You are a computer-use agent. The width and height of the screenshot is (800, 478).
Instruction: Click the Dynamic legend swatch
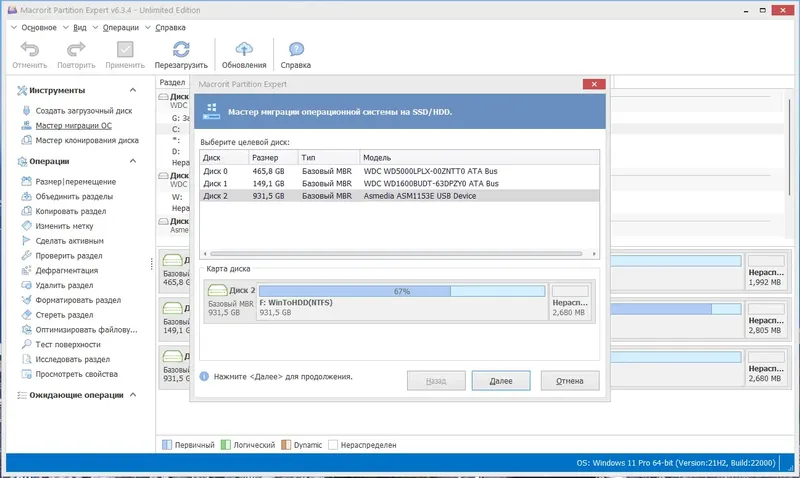coord(286,445)
